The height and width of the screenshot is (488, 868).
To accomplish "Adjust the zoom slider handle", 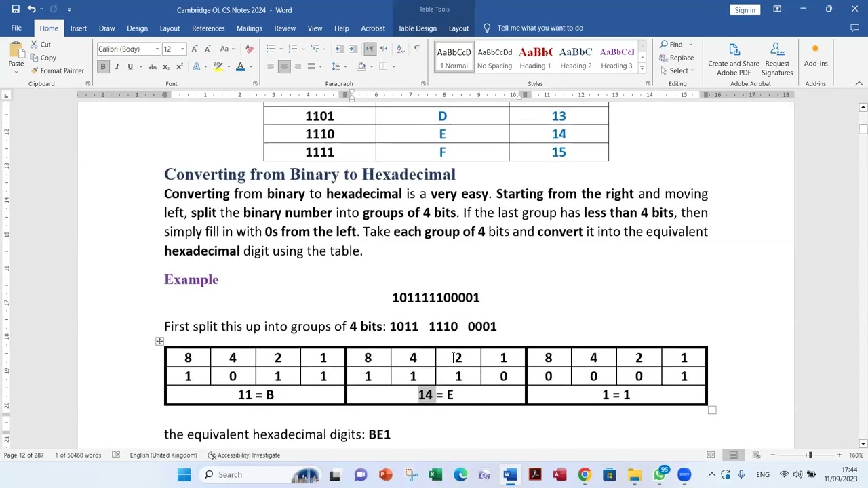I will click(810, 455).
